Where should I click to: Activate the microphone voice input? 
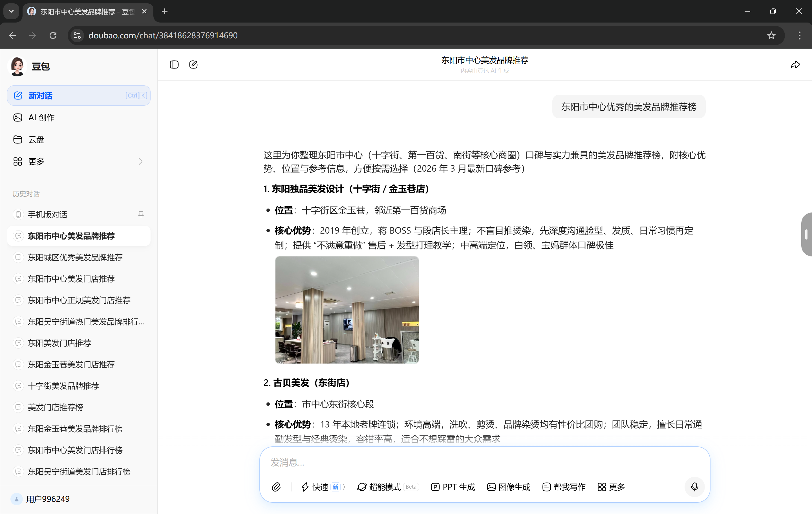coord(694,487)
